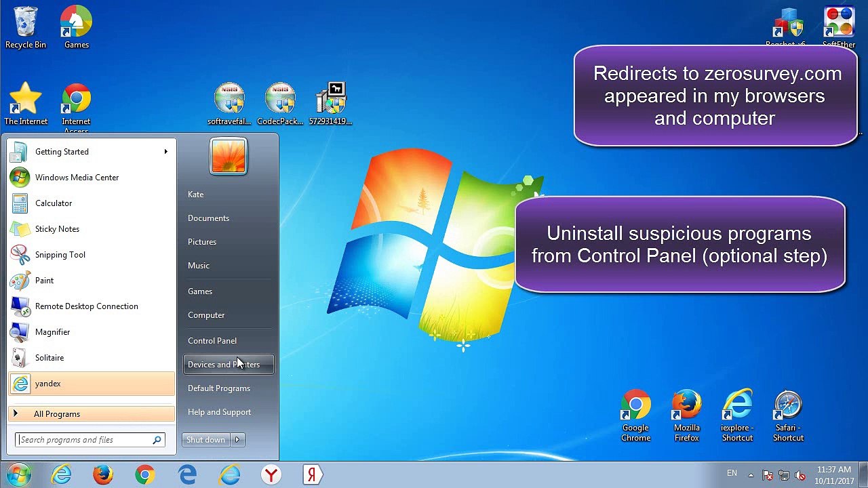The height and width of the screenshot is (488, 868).
Task: Open the taskbar clock and date
Action: click(833, 475)
